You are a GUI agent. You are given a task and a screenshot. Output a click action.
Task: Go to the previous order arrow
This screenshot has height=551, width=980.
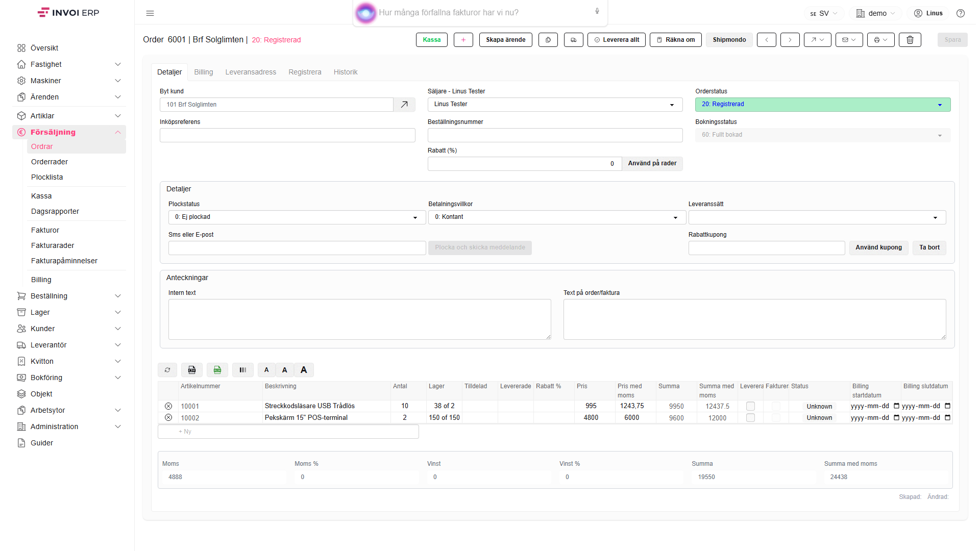click(767, 40)
